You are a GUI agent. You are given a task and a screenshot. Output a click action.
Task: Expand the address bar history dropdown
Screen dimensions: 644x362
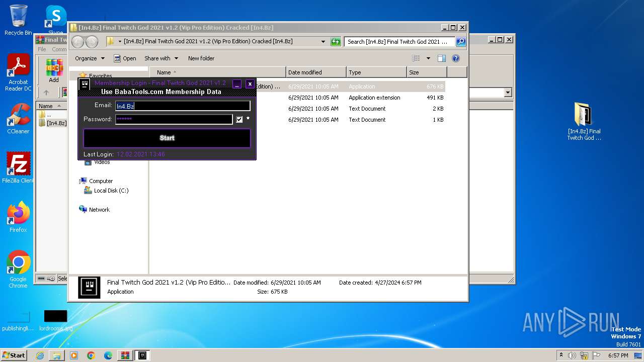323,42
